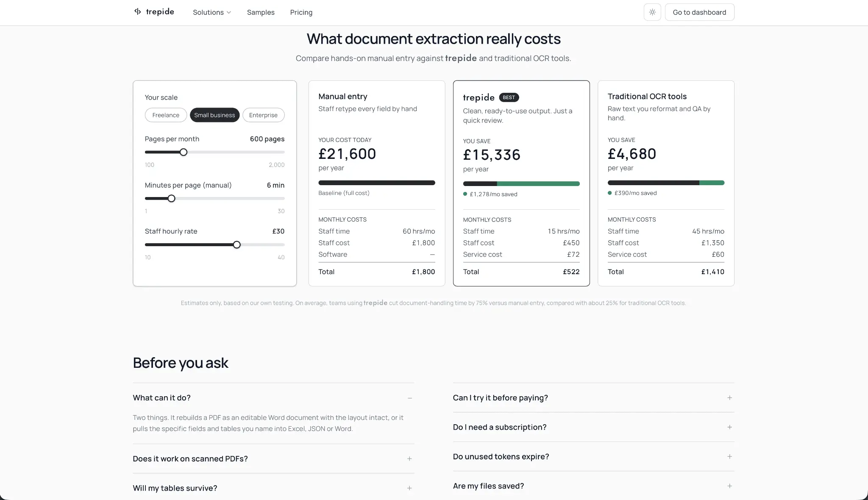The height and width of the screenshot is (500, 868).
Task: Open the Samples page
Action: pyautogui.click(x=261, y=12)
